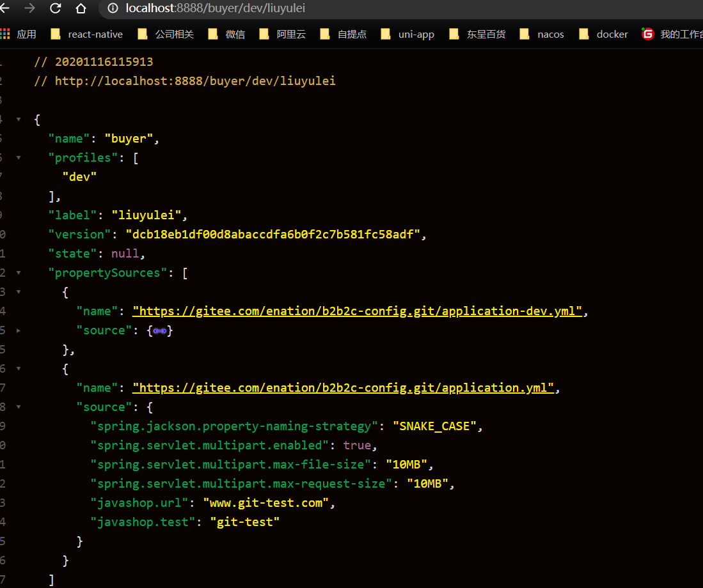Collapse the "profiles" array arrow
Viewport: 703px width, 588px height.
(x=19, y=158)
